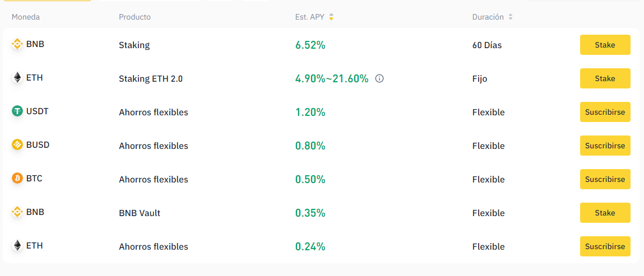Click the Ethereum icon in Staking ETH 2.0 row

(17, 78)
